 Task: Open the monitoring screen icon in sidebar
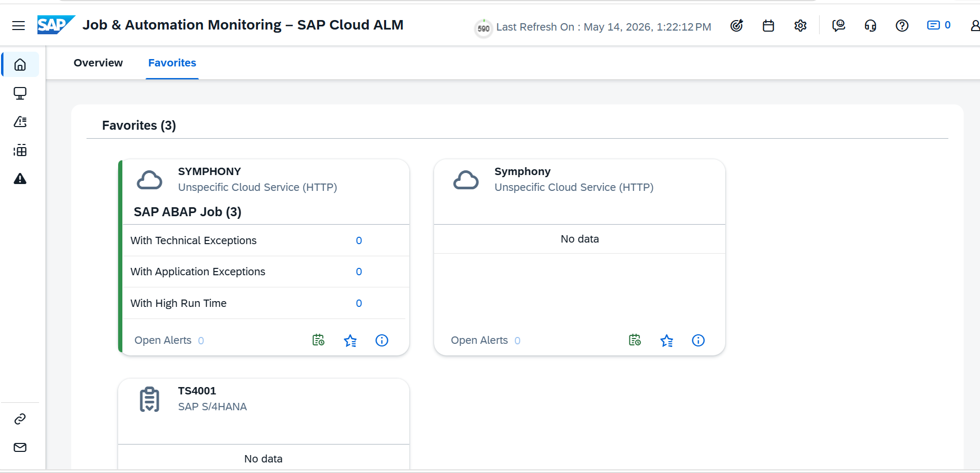pyautogui.click(x=20, y=93)
